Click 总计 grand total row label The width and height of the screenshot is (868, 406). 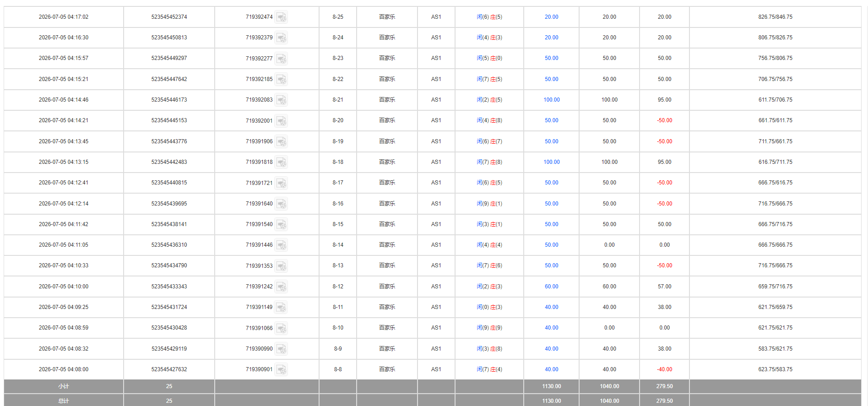[64, 401]
